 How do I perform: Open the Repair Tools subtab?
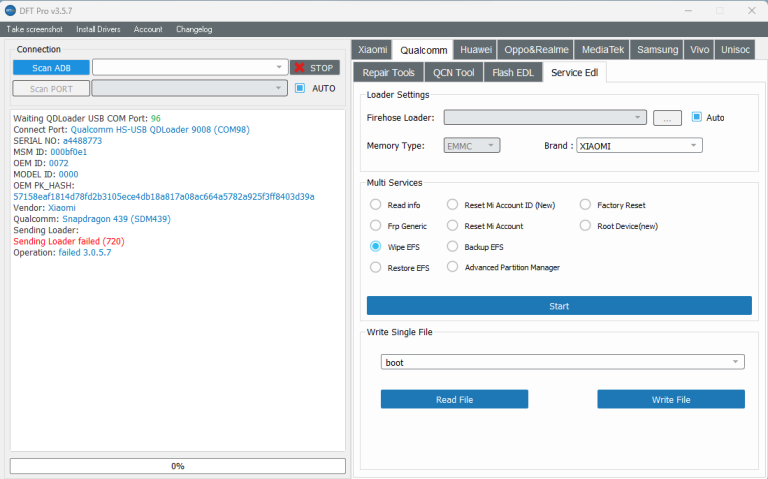pyautogui.click(x=388, y=72)
